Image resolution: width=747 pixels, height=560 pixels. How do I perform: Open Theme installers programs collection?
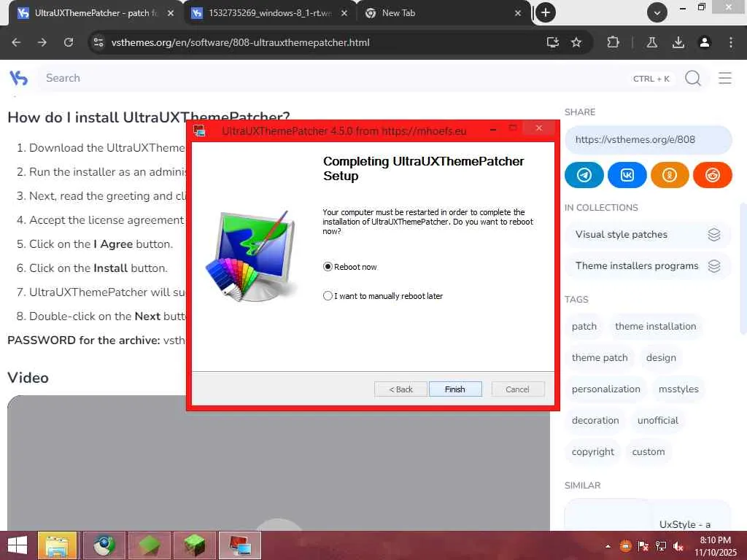click(x=648, y=265)
